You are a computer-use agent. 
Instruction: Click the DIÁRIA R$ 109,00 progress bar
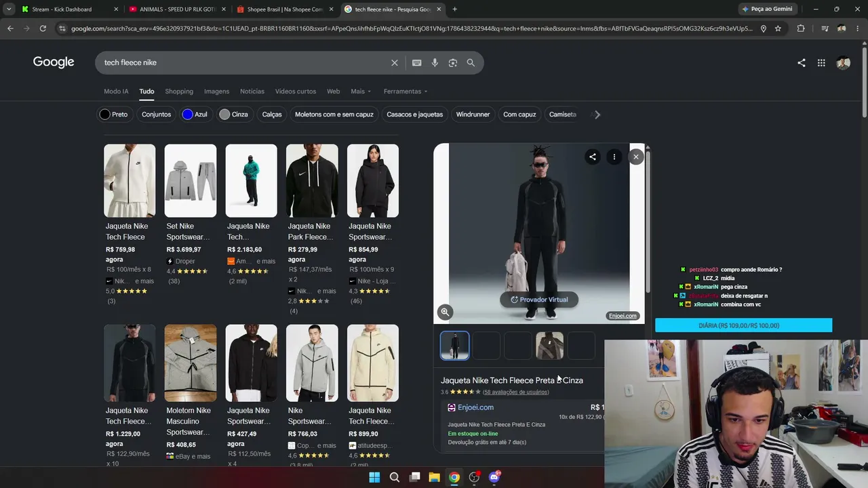(x=743, y=325)
